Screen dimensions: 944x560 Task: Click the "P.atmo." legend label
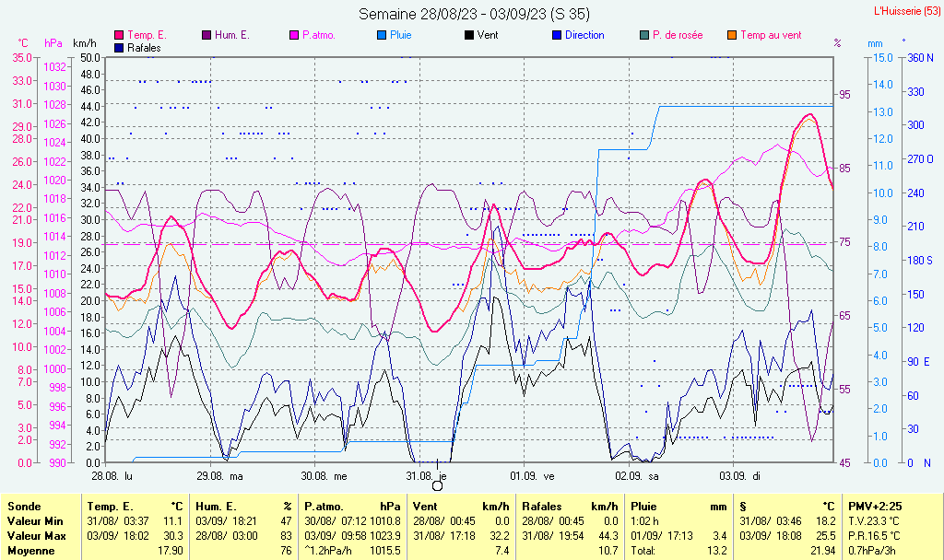pos(319,36)
